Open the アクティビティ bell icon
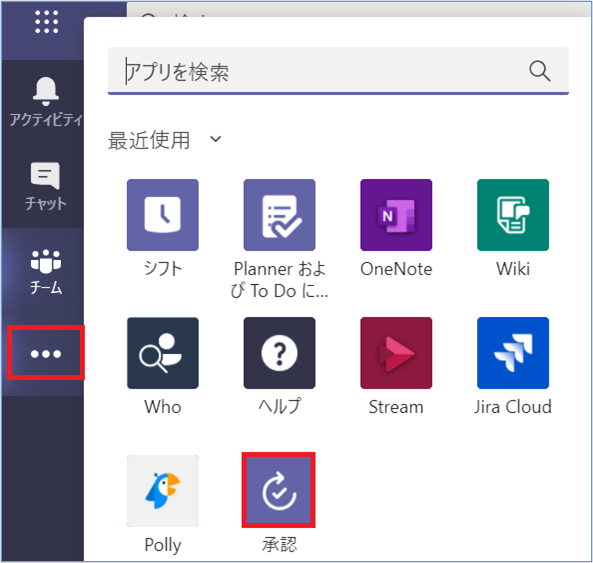This screenshot has height=563, width=593. tap(46, 91)
